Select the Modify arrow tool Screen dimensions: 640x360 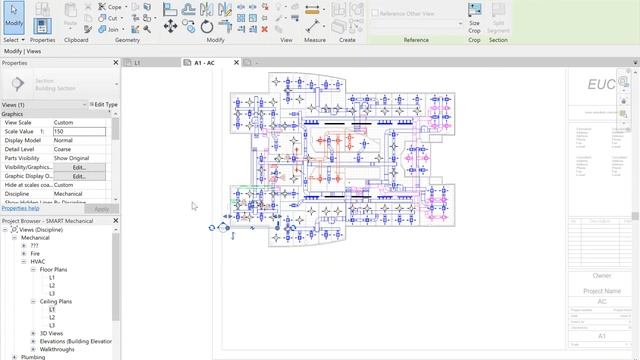(14, 18)
